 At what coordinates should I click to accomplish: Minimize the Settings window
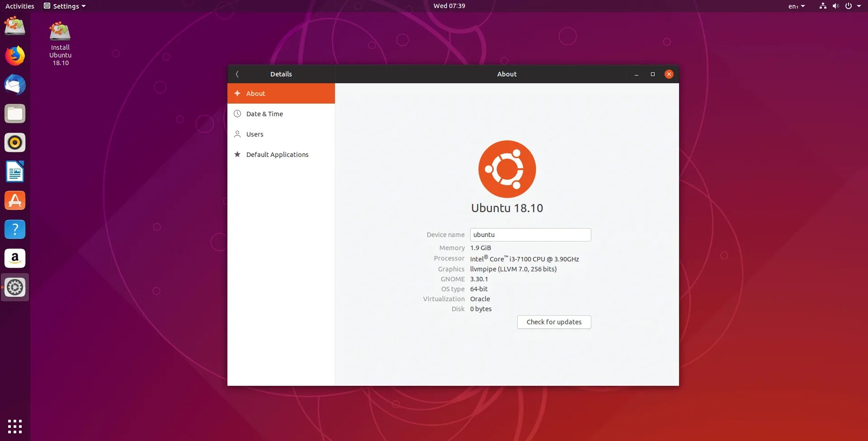coord(637,74)
